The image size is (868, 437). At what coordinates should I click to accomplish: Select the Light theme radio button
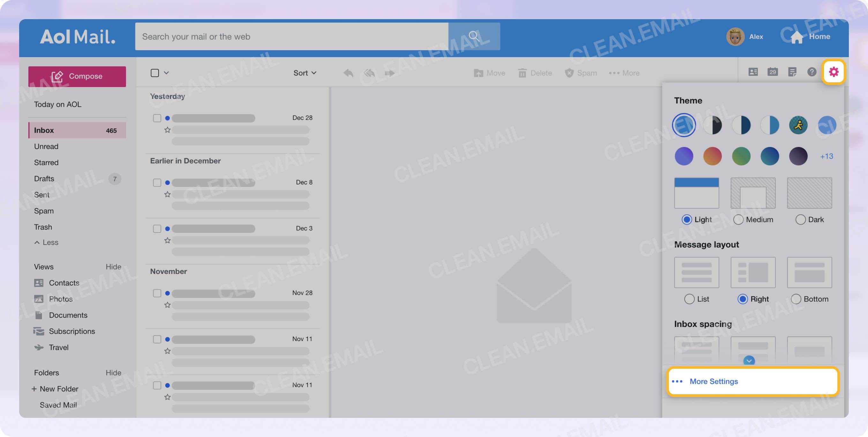coord(687,219)
